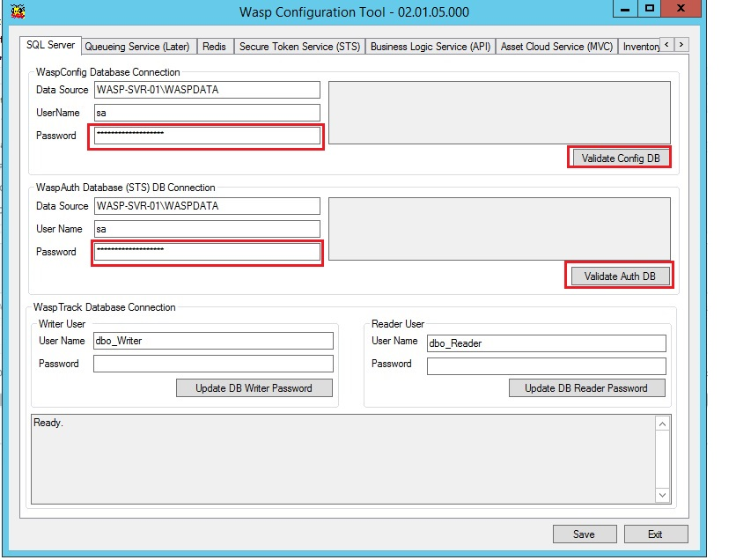Image resolution: width=736 pixels, height=560 pixels.
Task: Go to Asset Cloud Service (MVC) tab
Action: coord(556,47)
